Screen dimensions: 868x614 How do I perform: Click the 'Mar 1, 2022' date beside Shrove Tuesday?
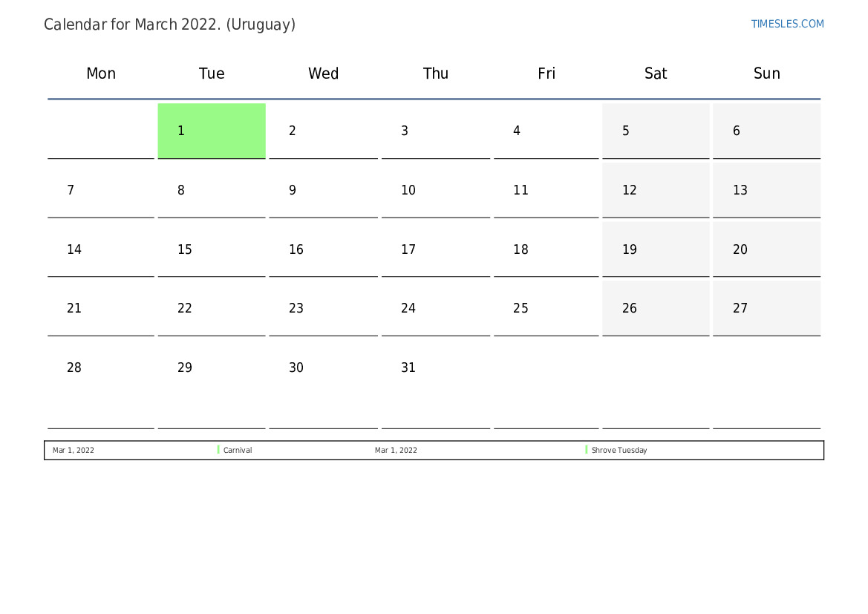pyautogui.click(x=396, y=450)
